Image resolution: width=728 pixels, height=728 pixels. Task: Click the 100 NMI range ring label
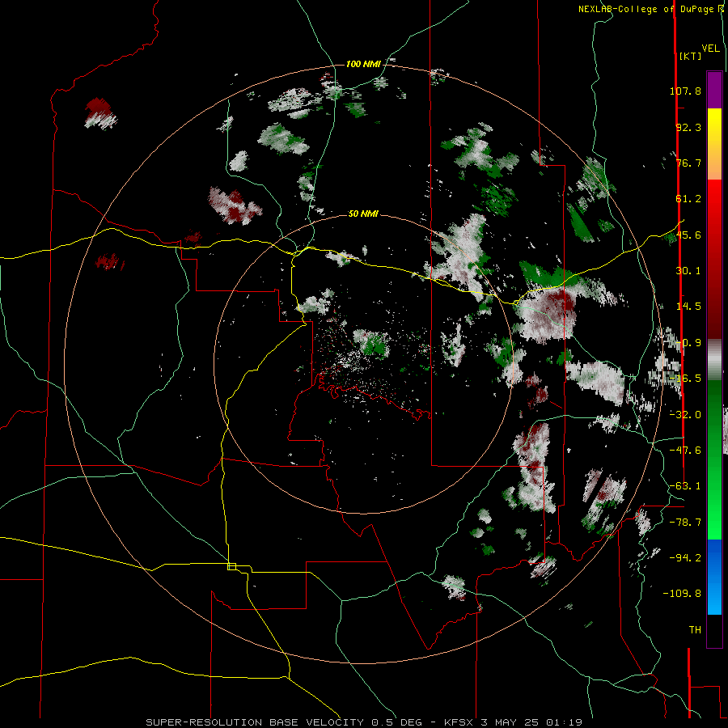(363, 64)
